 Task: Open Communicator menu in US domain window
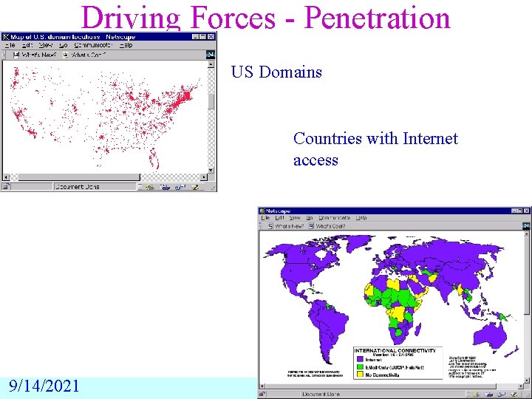tap(93, 45)
